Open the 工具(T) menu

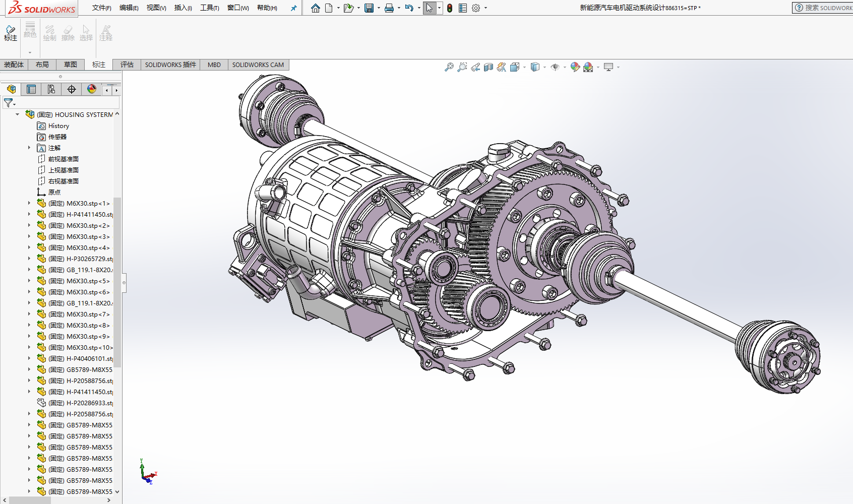[209, 8]
